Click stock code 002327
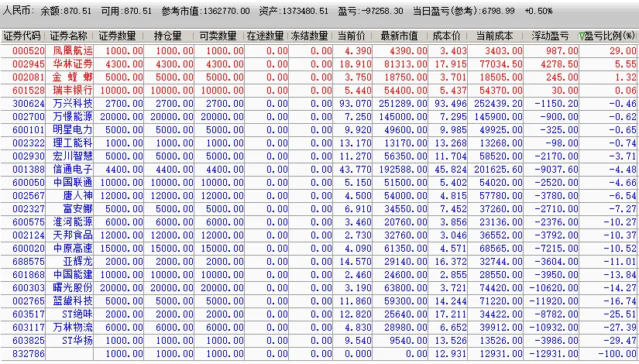The width and height of the screenshot is (639, 364). 28,209
